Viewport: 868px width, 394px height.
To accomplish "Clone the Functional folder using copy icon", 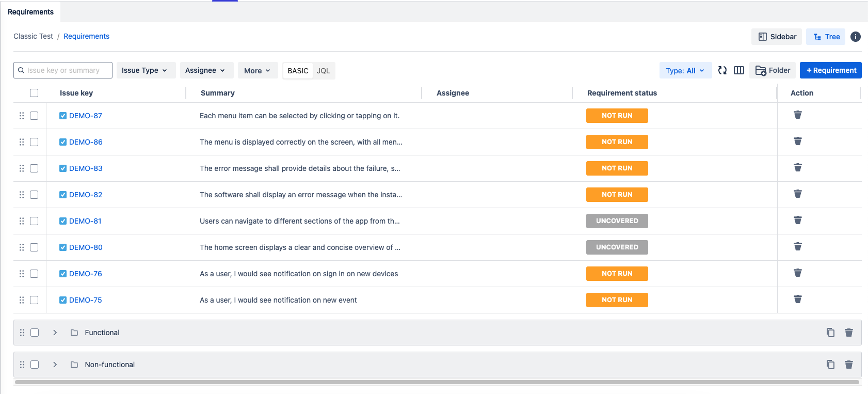I will [x=830, y=333].
